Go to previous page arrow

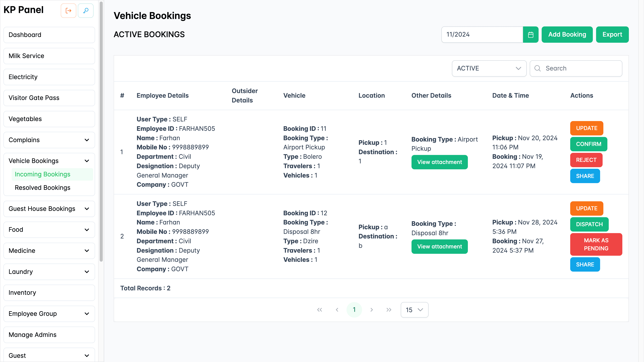click(x=337, y=310)
